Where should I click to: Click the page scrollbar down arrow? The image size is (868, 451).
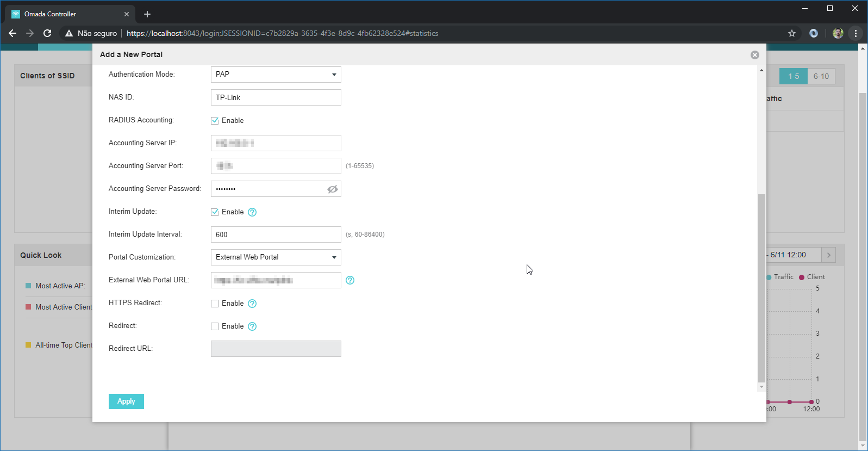[863, 446]
